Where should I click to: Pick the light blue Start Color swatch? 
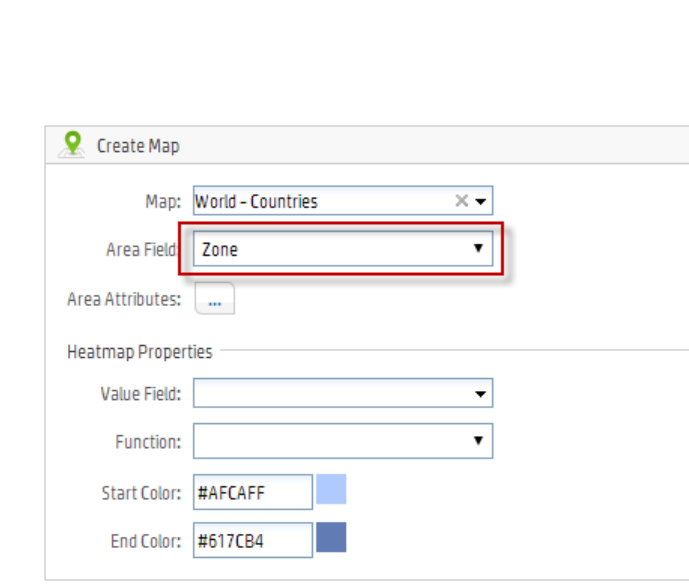coord(331,491)
